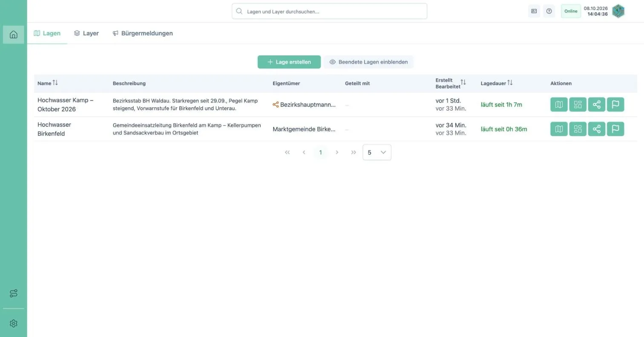Click the 'läuft seit 0h 36m' duration
This screenshot has height=337, width=644.
click(504, 129)
